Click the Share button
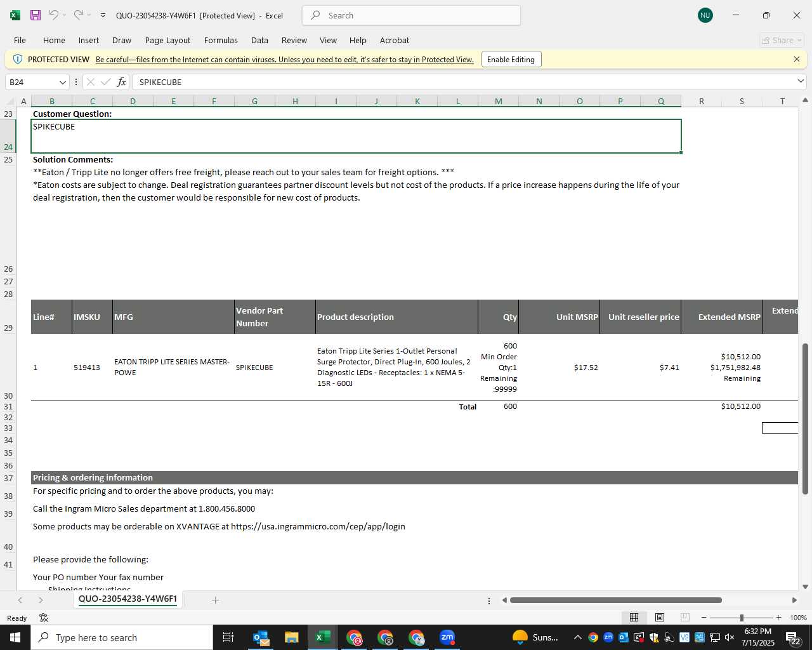812x650 pixels. pos(782,40)
